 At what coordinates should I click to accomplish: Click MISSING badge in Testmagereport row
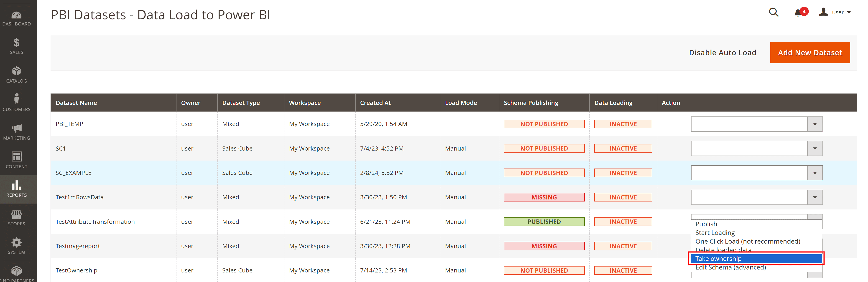544,246
